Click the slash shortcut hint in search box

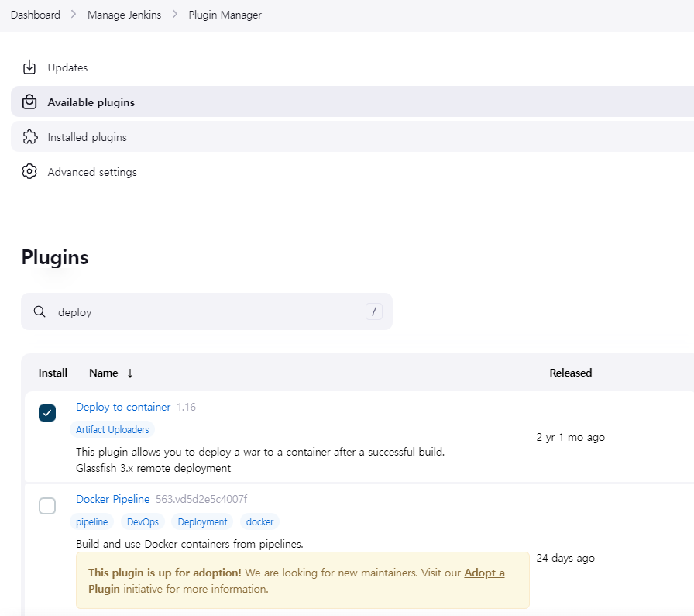[x=374, y=311]
